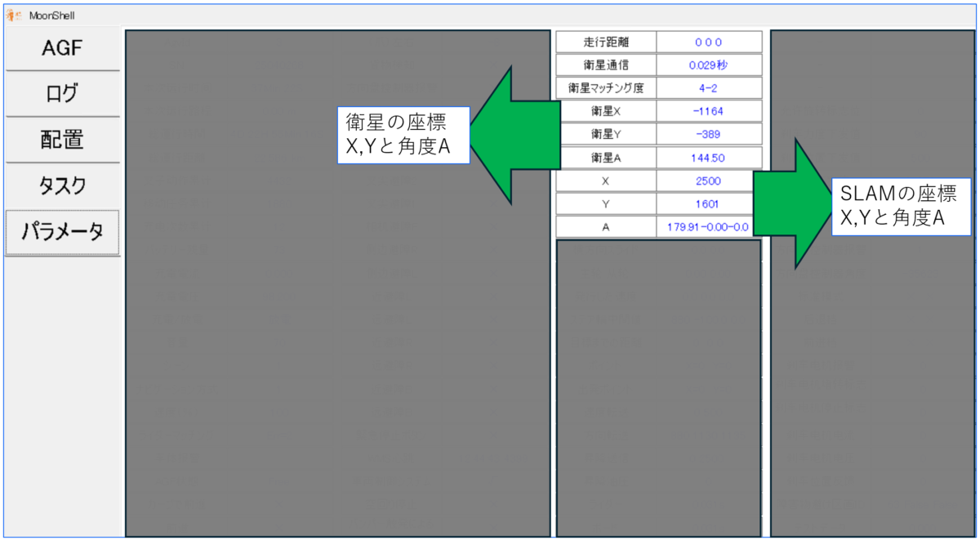This screenshot has height=540, width=980.
Task: Select the 衛星マッチング度 value 4-2
Action: 708,87
